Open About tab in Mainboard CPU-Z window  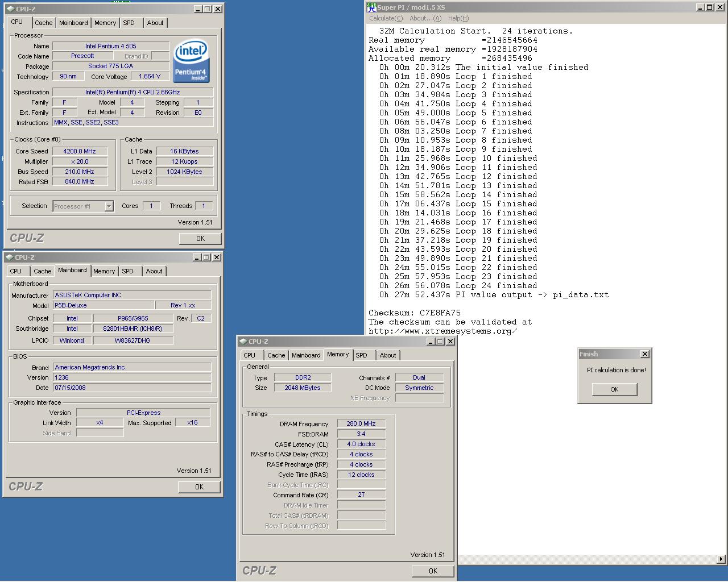pyautogui.click(x=154, y=271)
